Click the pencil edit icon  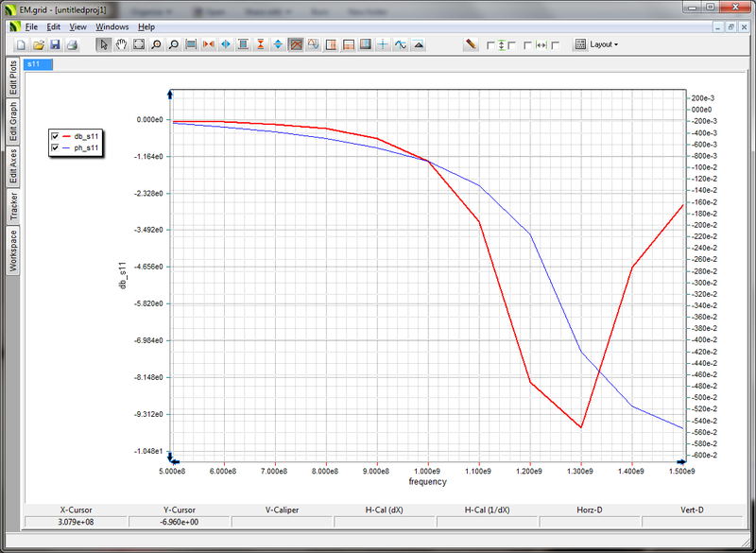(x=471, y=44)
